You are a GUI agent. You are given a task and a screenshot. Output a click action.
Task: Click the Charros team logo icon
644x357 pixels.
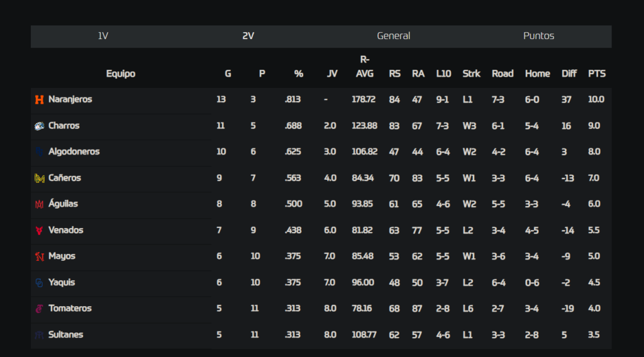pos(40,126)
